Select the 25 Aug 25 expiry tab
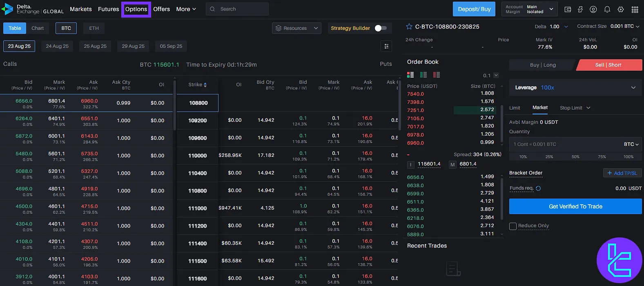This screenshot has width=644, height=286. [x=95, y=46]
